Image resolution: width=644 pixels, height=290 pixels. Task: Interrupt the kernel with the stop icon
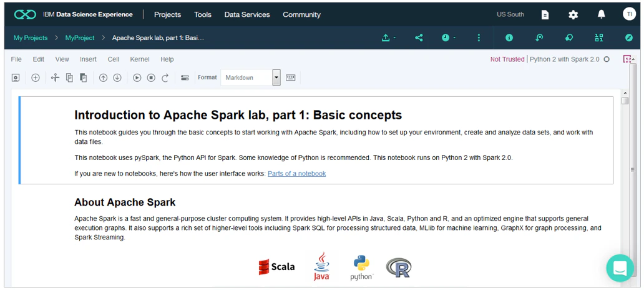(x=151, y=77)
